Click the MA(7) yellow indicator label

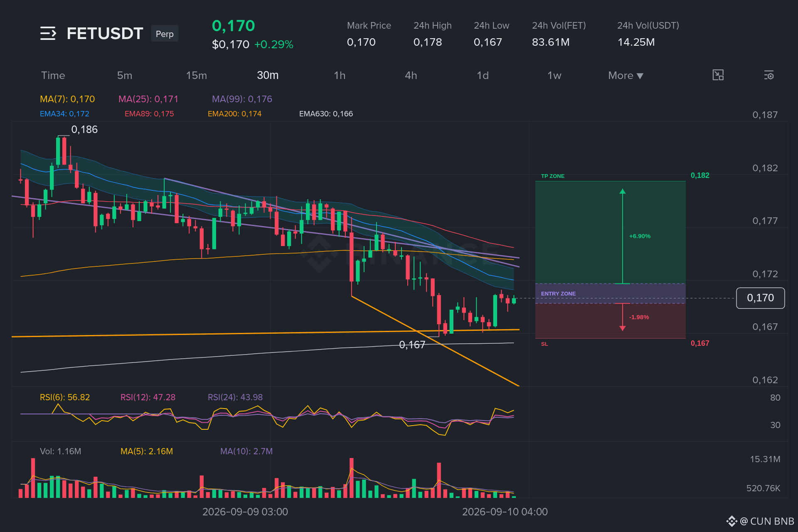point(67,99)
